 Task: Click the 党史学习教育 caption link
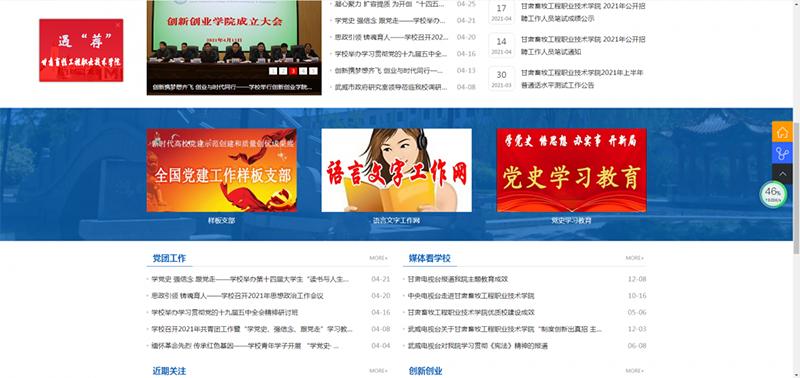571,221
